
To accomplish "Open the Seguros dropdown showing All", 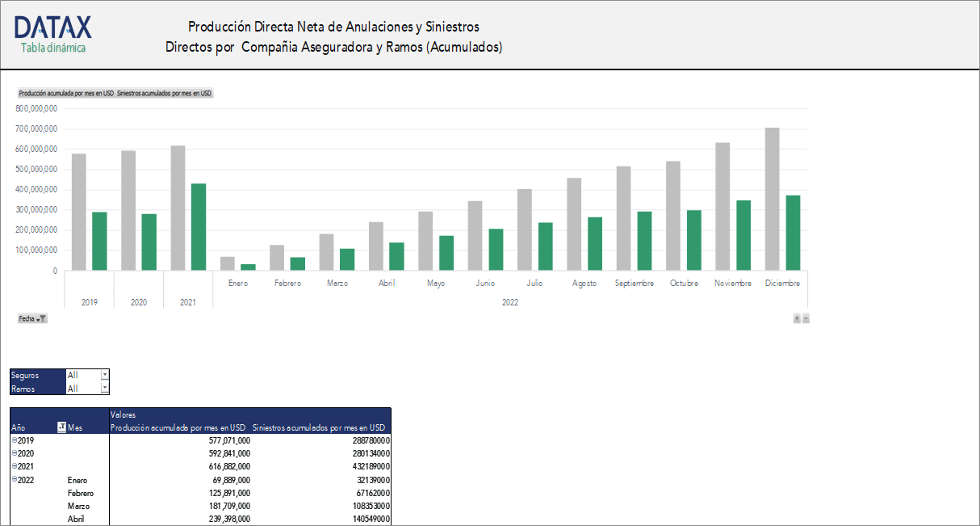I will click(107, 375).
